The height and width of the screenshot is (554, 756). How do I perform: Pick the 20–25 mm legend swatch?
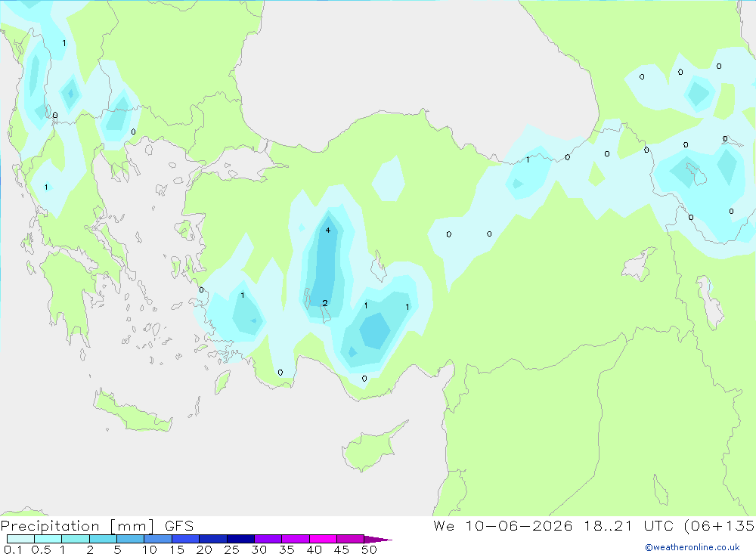pos(213,539)
